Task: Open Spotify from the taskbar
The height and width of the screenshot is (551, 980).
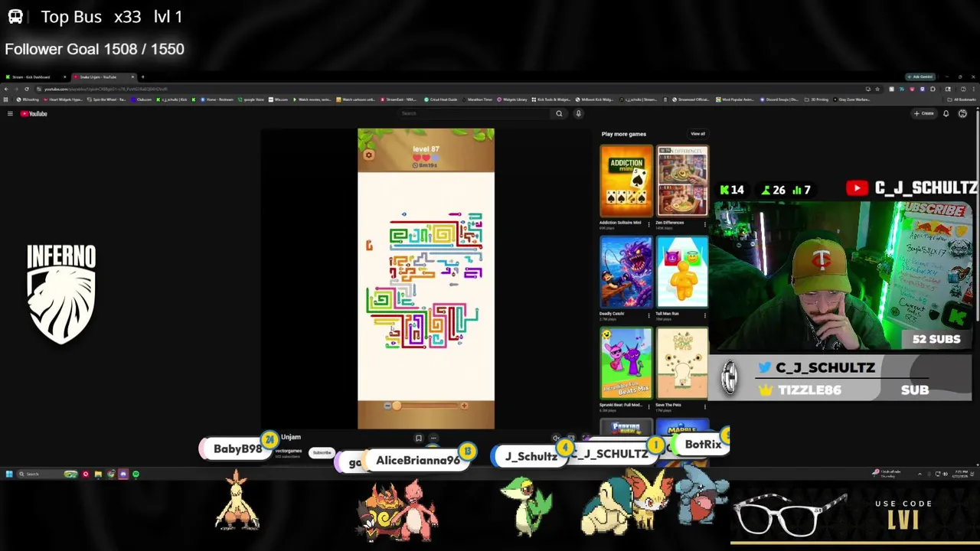Action: point(136,474)
